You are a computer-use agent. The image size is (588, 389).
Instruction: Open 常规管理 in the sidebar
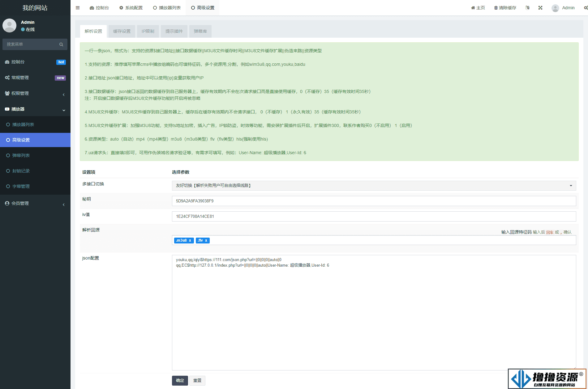point(35,78)
